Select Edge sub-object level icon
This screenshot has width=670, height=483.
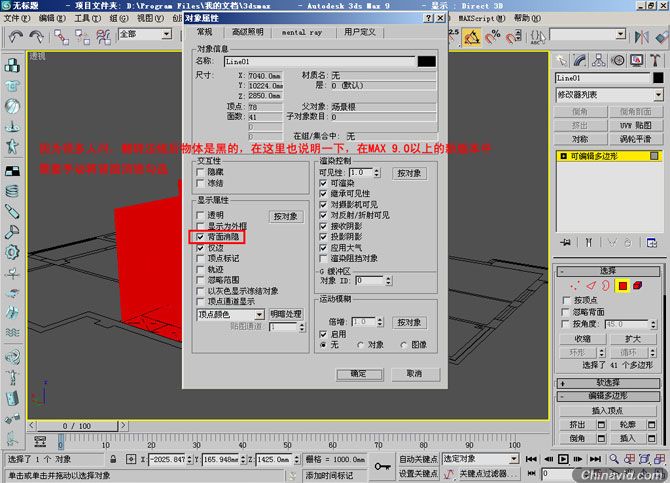[x=591, y=286]
